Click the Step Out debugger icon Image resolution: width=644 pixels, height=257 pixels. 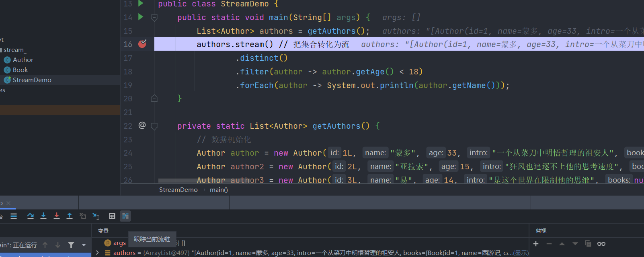coord(70,216)
